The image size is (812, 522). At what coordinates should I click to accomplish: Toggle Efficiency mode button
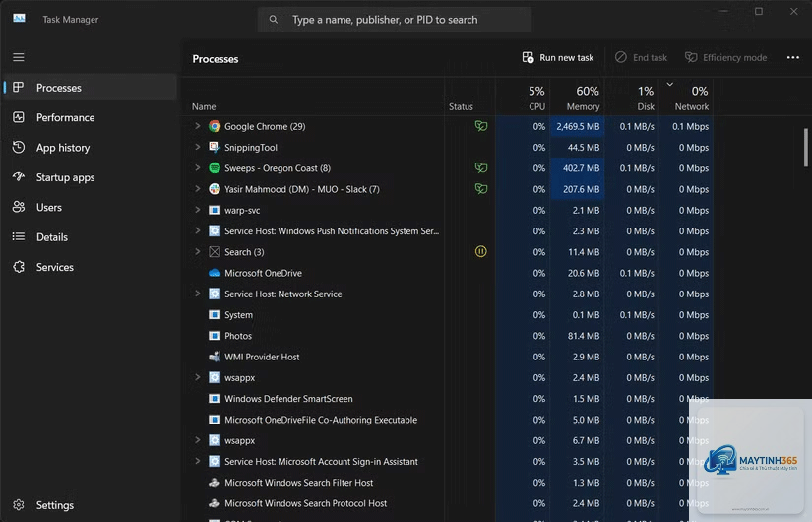(726, 57)
